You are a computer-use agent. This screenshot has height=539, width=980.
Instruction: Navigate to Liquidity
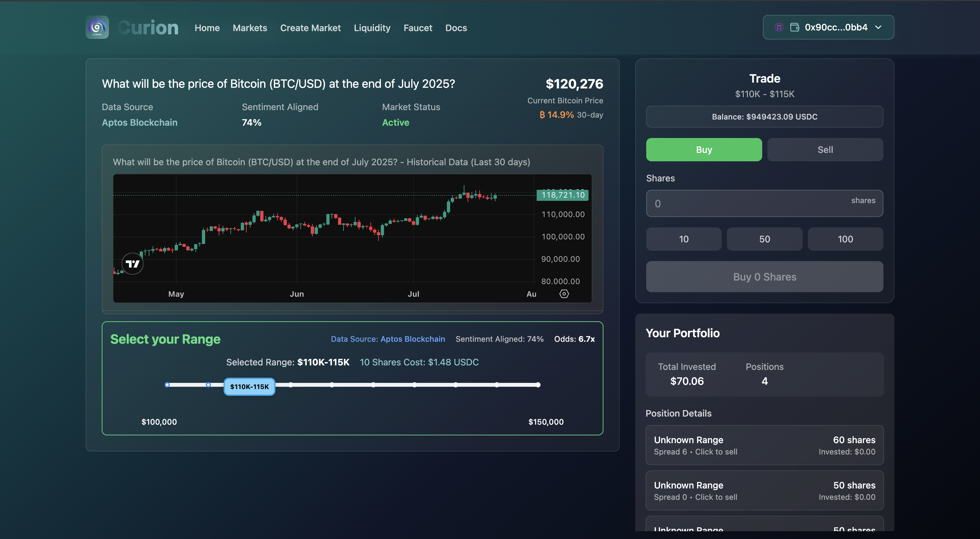tap(372, 28)
